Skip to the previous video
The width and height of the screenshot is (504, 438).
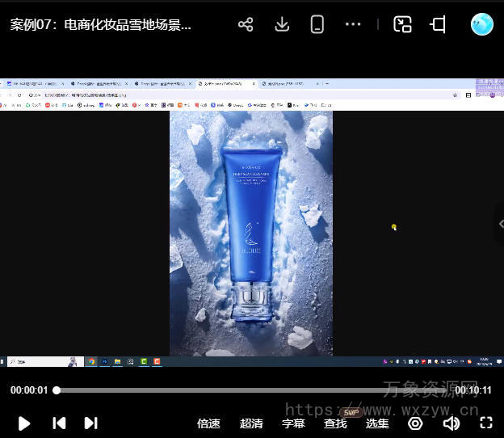[59, 423]
